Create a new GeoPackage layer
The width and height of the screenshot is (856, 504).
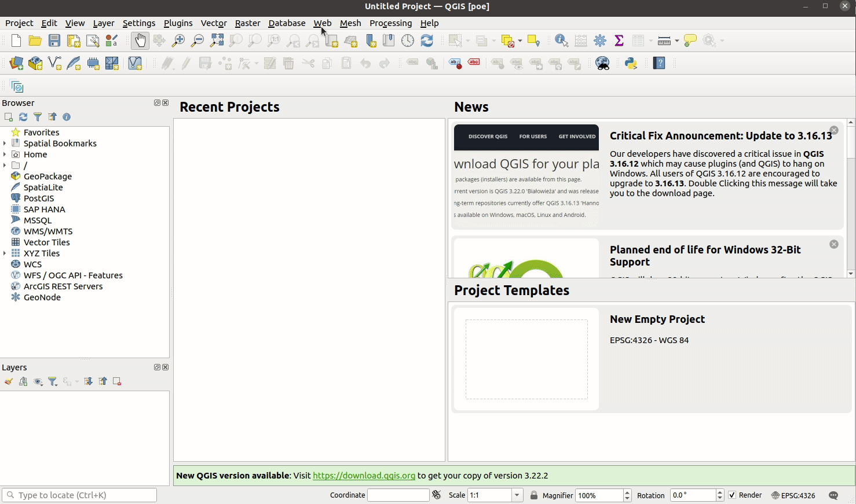[35, 63]
